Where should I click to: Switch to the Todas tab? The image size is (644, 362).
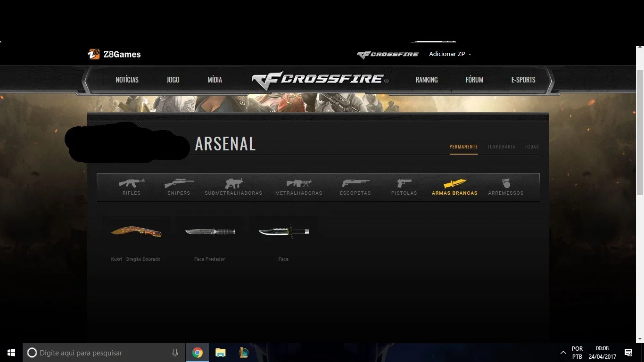pos(532,147)
